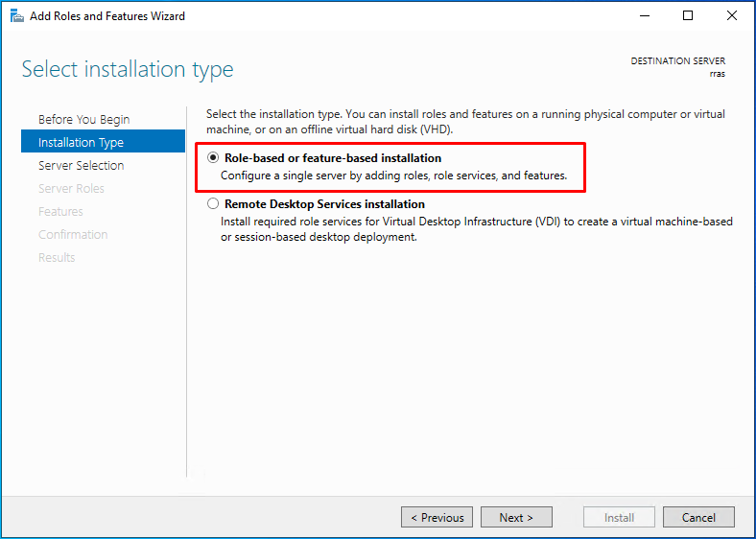Click the wizard icon in title bar

pos(17,16)
